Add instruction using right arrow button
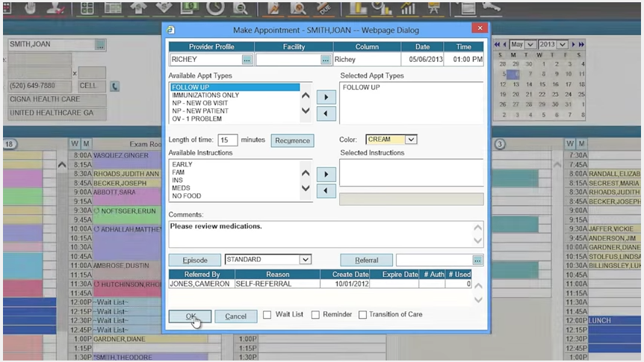 [x=326, y=175]
